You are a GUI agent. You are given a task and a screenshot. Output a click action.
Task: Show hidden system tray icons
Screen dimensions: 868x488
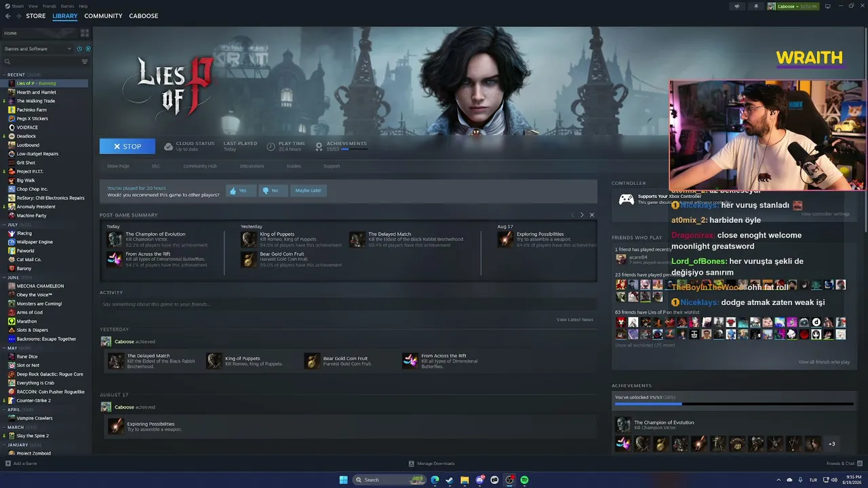pos(778,480)
